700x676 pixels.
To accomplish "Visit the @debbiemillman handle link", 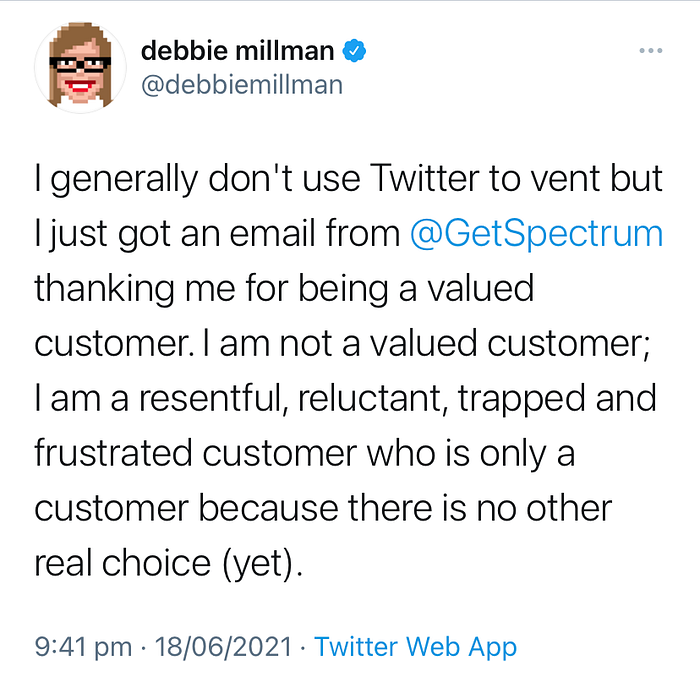I will 242,85.
